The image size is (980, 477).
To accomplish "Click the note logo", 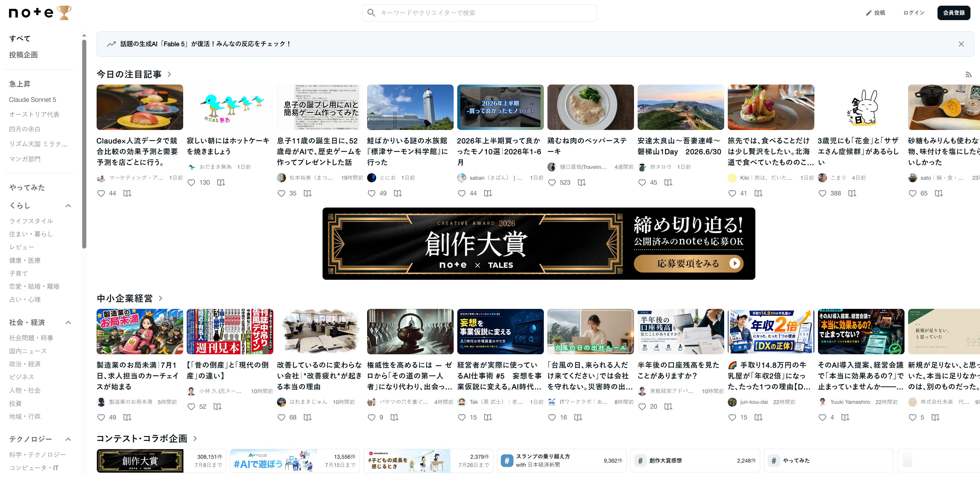I will [40, 13].
